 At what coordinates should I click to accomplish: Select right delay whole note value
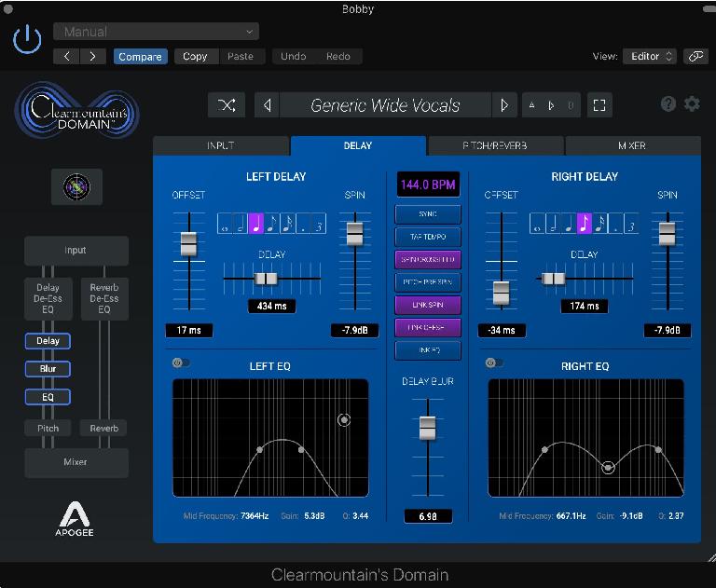click(x=537, y=224)
